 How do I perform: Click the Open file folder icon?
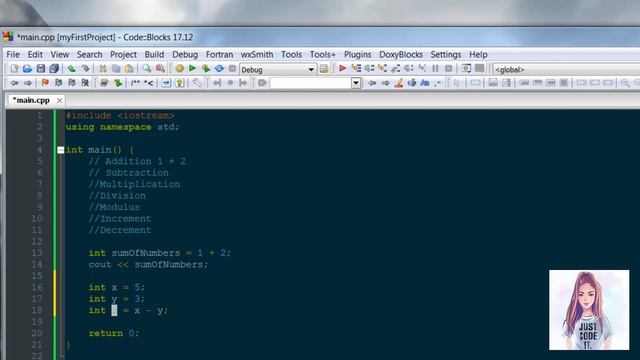[27, 69]
